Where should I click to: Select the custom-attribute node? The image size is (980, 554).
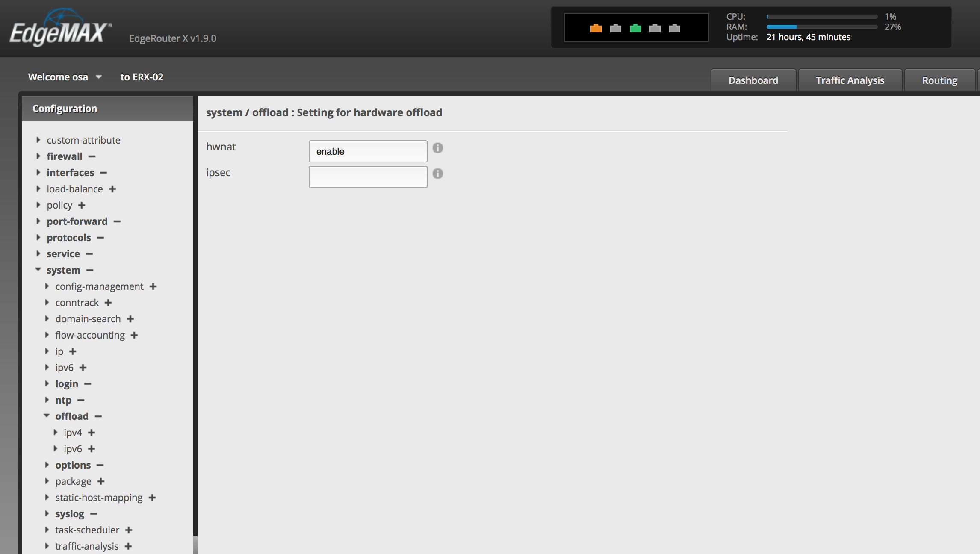tap(83, 140)
